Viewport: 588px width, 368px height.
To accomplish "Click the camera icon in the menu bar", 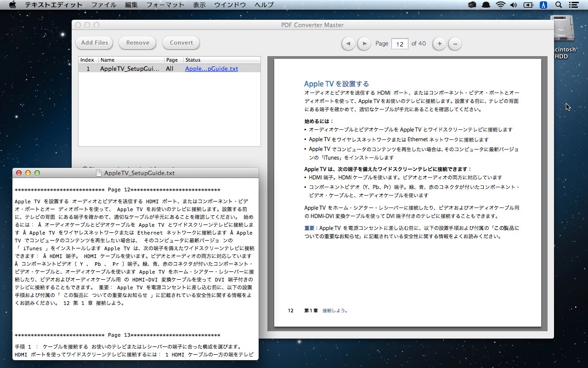I will point(472,5).
